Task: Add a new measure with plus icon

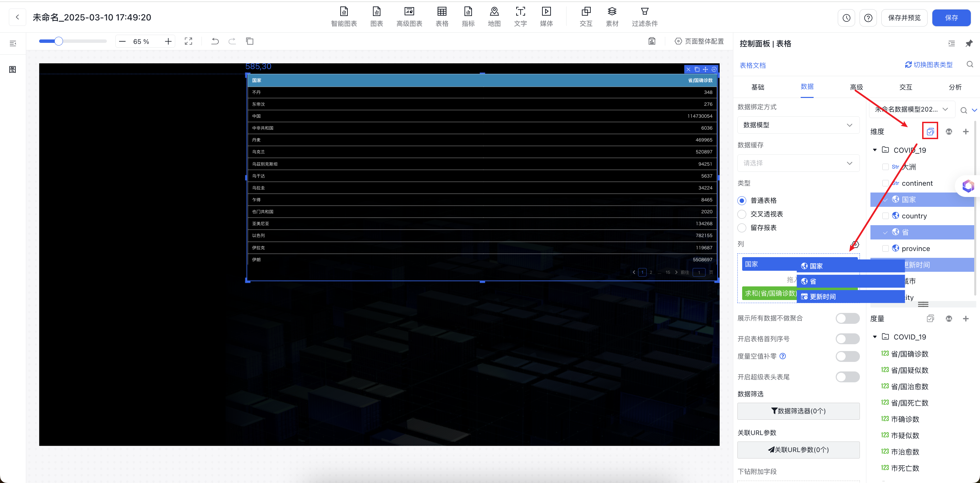Action: (x=966, y=319)
